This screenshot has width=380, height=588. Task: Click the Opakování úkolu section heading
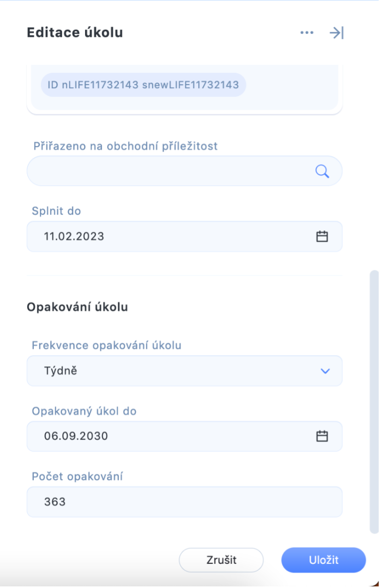tap(77, 307)
